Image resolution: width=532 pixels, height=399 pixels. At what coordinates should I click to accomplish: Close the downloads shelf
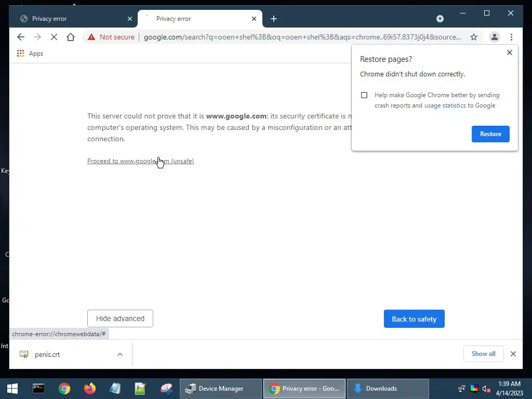[x=513, y=354]
